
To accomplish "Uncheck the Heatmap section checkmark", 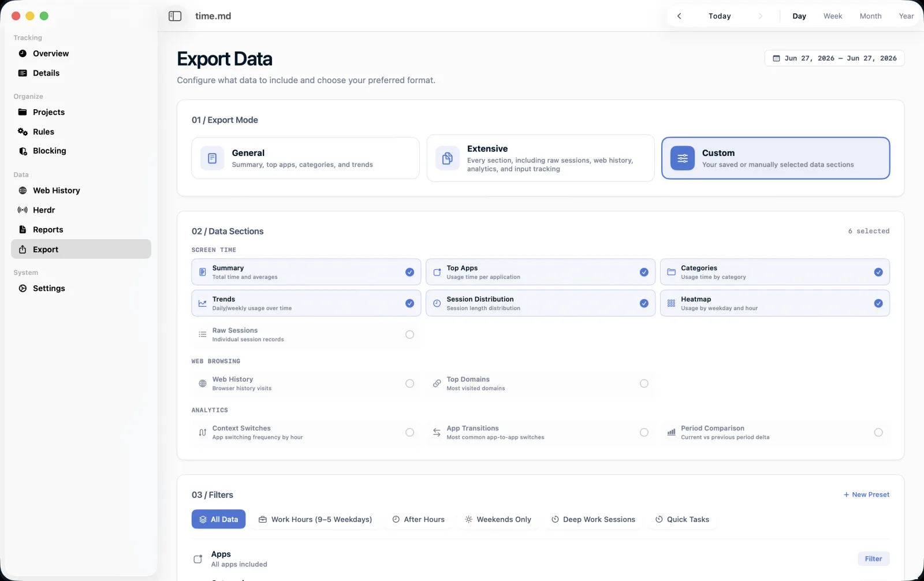I will (878, 303).
